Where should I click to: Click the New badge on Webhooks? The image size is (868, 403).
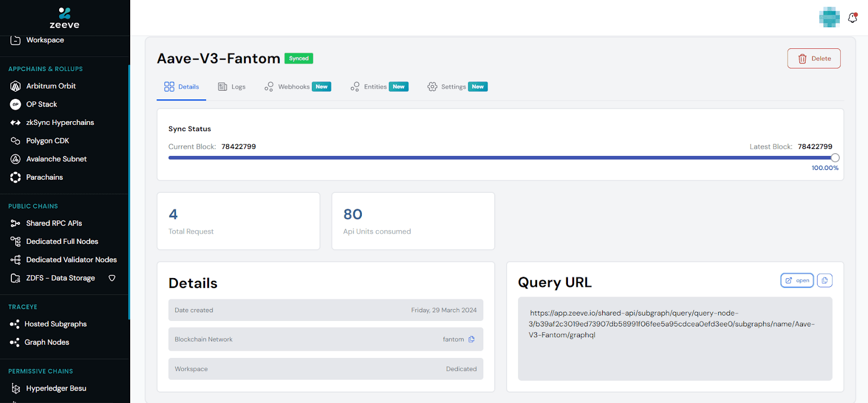(322, 87)
